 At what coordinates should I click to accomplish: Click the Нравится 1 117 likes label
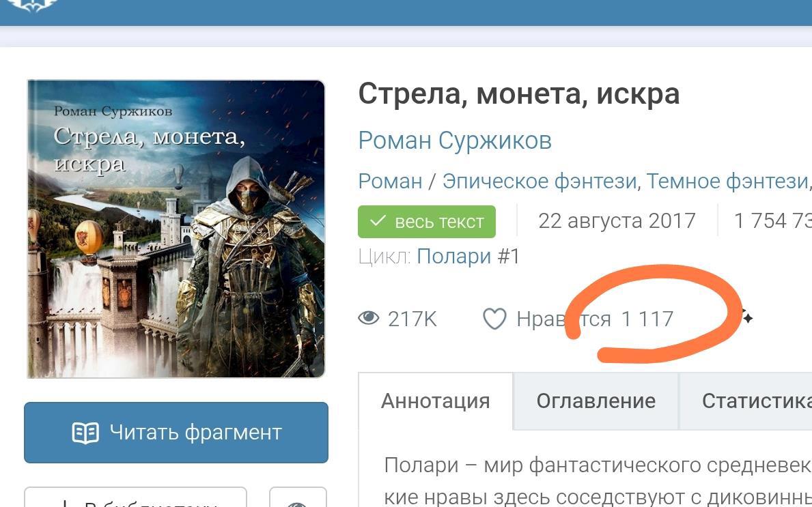point(595,319)
